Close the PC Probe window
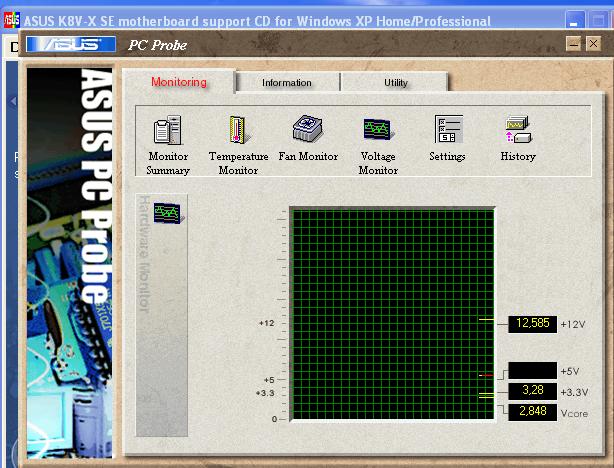The width and height of the screenshot is (614, 468). pos(593,43)
